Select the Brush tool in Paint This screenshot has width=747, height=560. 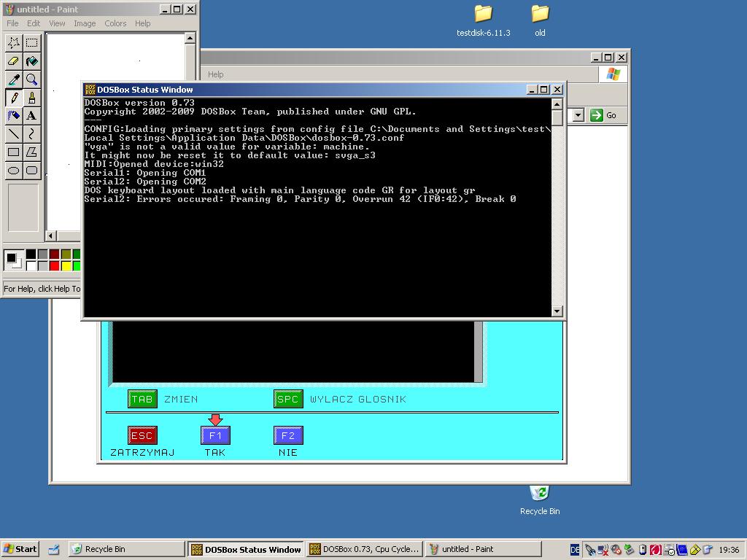[x=32, y=98]
